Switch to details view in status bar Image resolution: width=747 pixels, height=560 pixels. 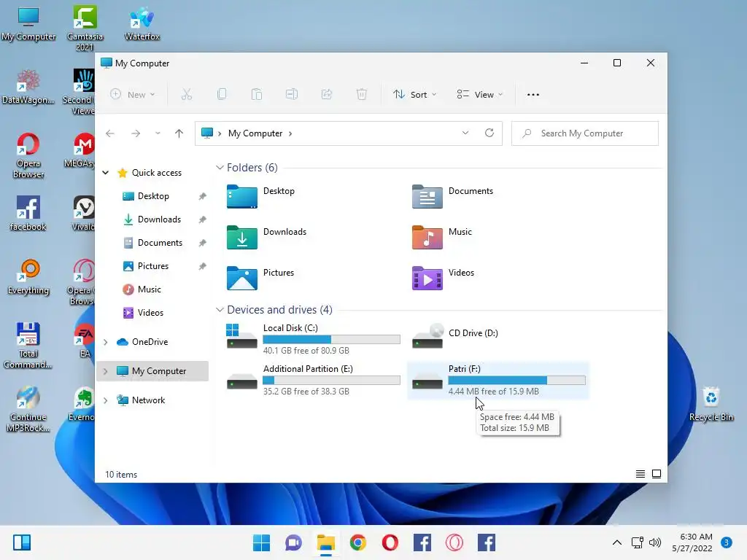[x=640, y=474]
